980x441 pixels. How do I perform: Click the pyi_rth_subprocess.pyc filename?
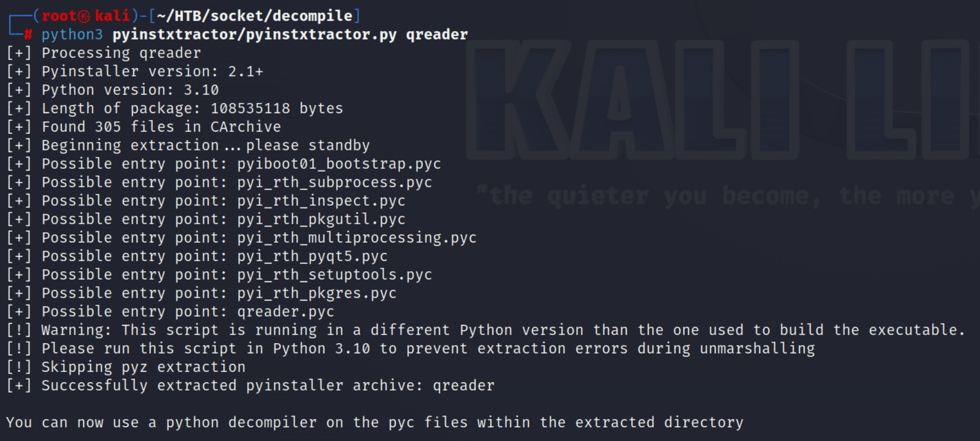point(335,182)
